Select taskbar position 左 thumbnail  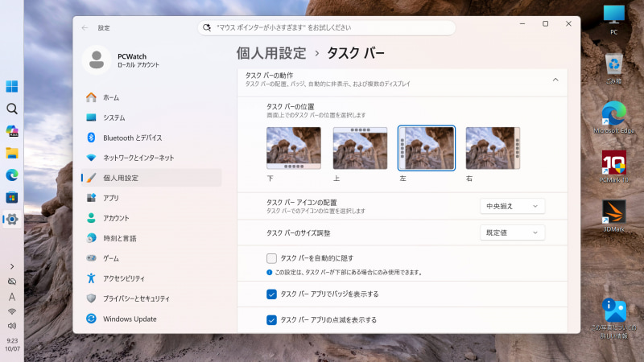[427, 148]
